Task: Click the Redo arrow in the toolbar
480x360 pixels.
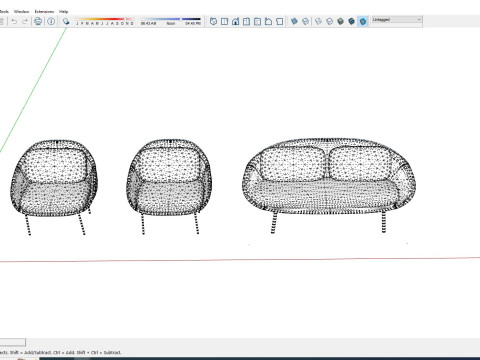Action: coord(25,22)
